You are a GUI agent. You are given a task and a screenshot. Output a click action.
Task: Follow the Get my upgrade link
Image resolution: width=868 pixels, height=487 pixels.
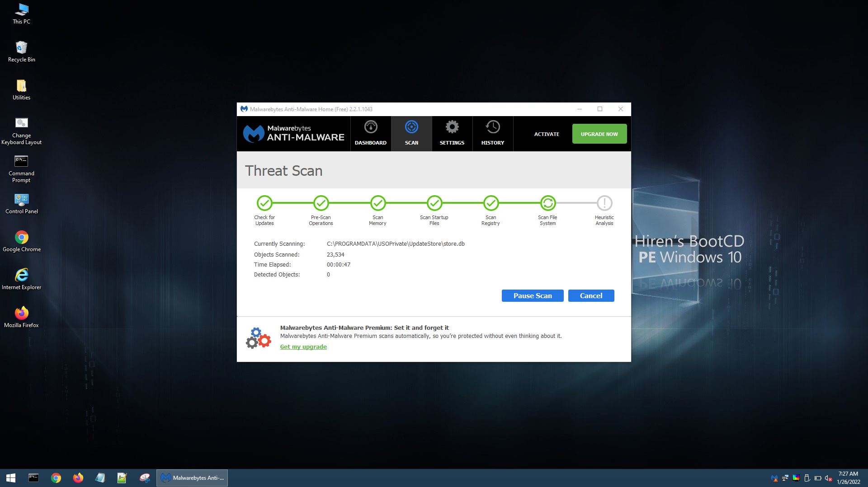(303, 347)
